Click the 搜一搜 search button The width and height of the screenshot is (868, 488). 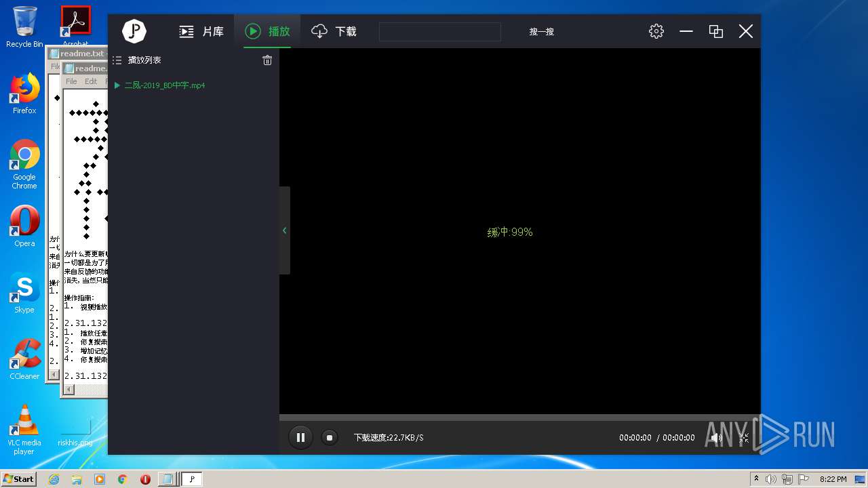[x=542, y=31]
